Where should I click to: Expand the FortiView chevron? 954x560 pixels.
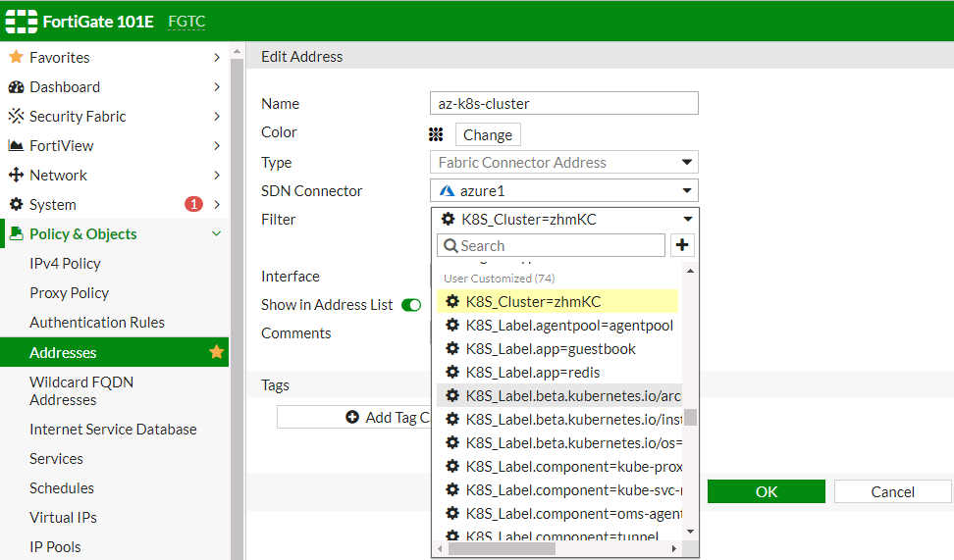(x=217, y=146)
